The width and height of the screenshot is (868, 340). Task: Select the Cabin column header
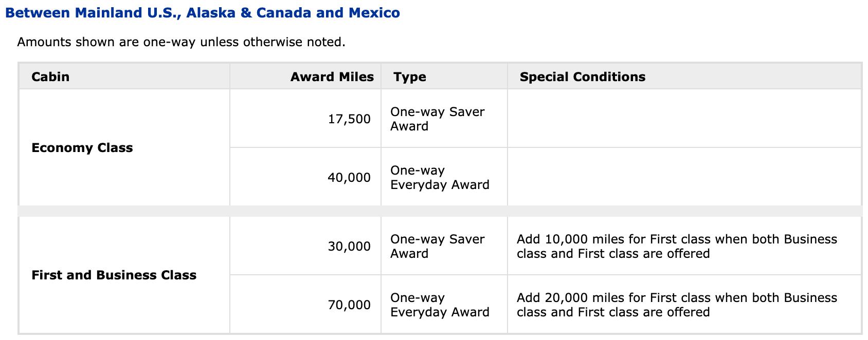pos(50,77)
